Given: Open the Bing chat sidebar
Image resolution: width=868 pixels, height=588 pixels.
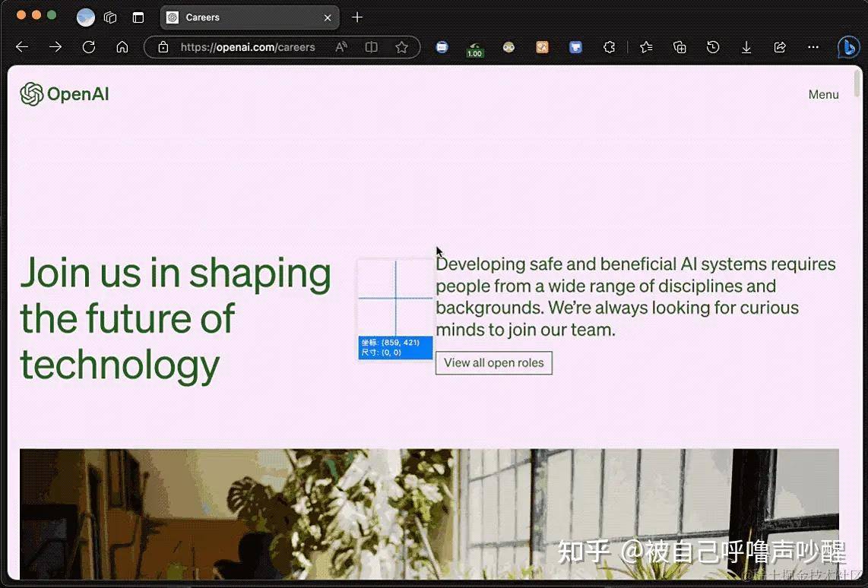Looking at the screenshot, I should pos(848,47).
